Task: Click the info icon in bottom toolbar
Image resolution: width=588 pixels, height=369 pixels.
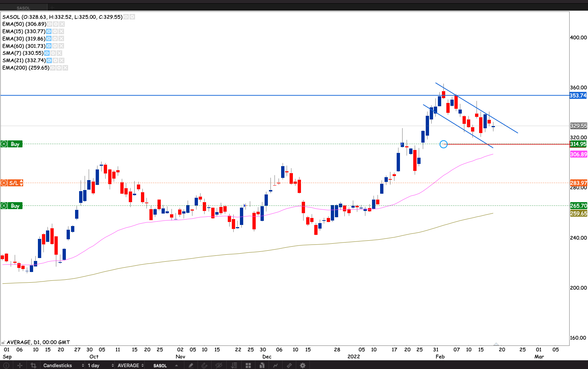Action: point(6,365)
